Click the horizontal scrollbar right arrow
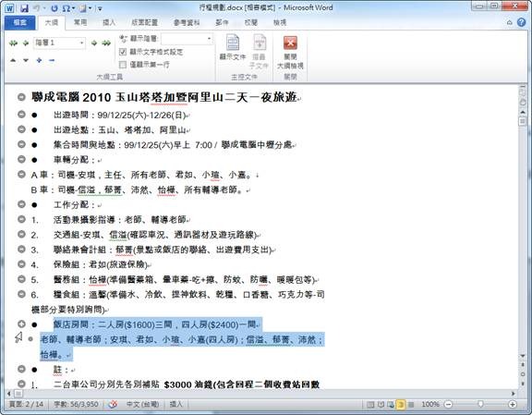 pos(514,394)
